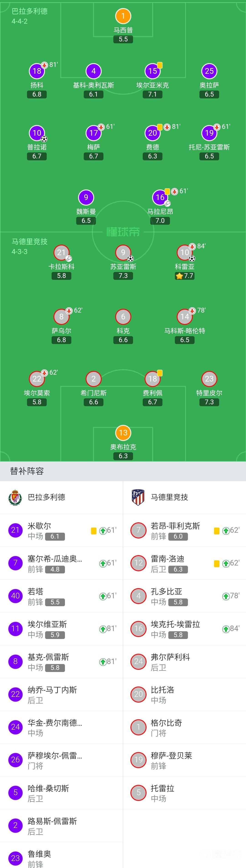The height and width of the screenshot is (868, 246).
Task: Select substitute 塞尔希-瓜迪奥拉 forward entry
Action: tap(61, 563)
